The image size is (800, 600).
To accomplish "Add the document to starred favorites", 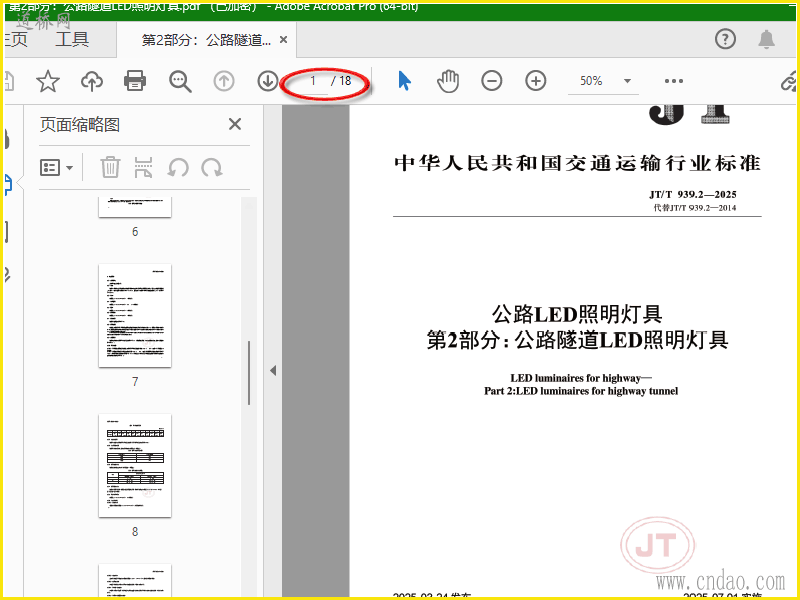I will point(48,81).
